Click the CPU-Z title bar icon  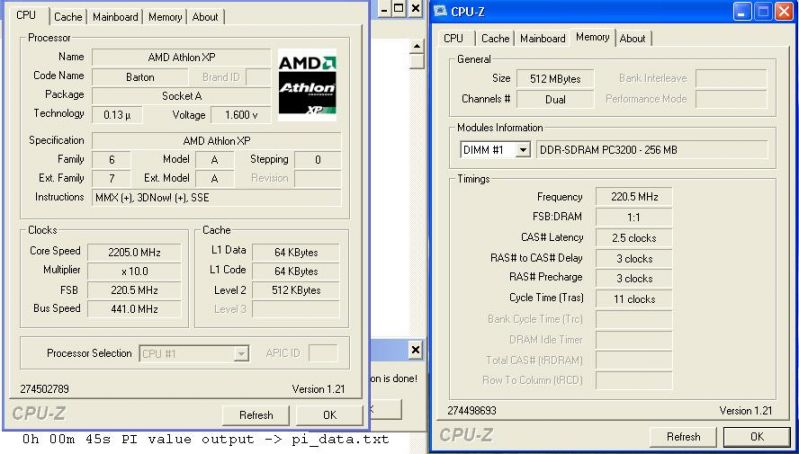(440, 11)
